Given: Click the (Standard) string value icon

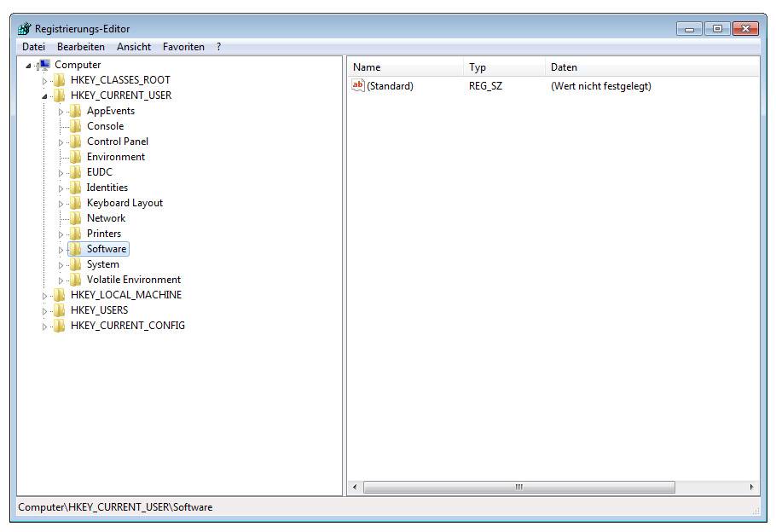Looking at the screenshot, I should click(358, 85).
